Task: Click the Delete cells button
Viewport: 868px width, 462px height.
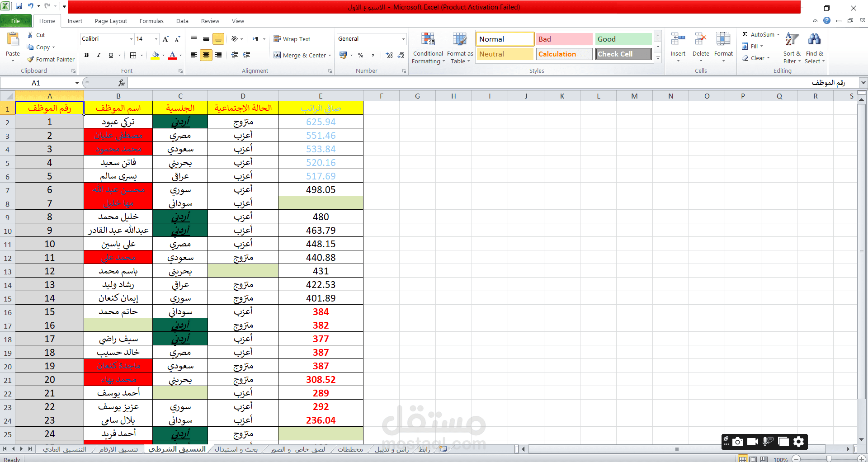Action: (x=701, y=47)
